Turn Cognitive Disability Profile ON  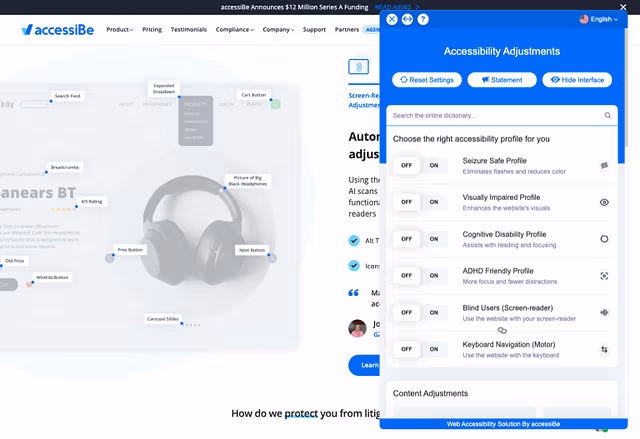point(434,239)
